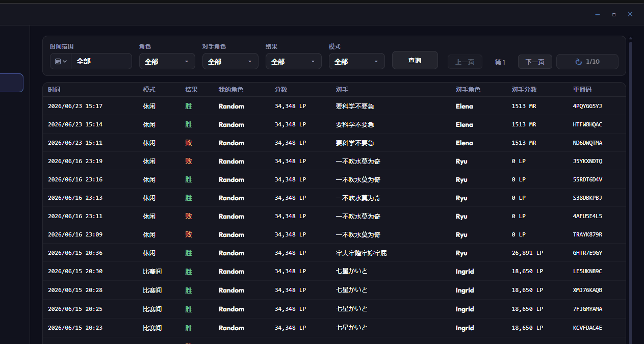This screenshot has height=344, width=644.
Task: Click opponent score 26,891 LP
Action: (x=527, y=253)
